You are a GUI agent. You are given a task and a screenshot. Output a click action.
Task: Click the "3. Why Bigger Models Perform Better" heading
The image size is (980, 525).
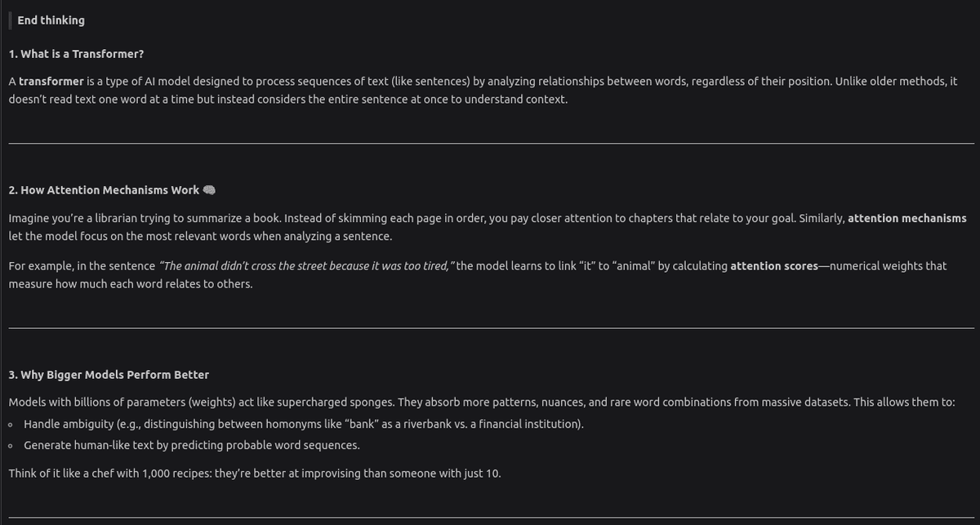click(109, 375)
